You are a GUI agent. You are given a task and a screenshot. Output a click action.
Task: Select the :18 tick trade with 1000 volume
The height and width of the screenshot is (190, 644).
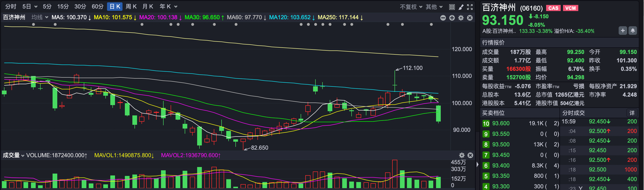tap(599, 170)
